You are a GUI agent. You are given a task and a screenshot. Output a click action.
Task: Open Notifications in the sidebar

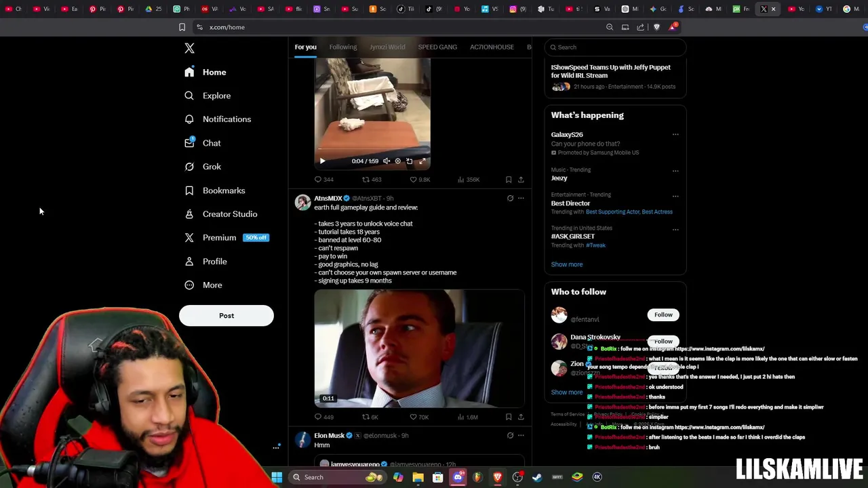[218, 119]
